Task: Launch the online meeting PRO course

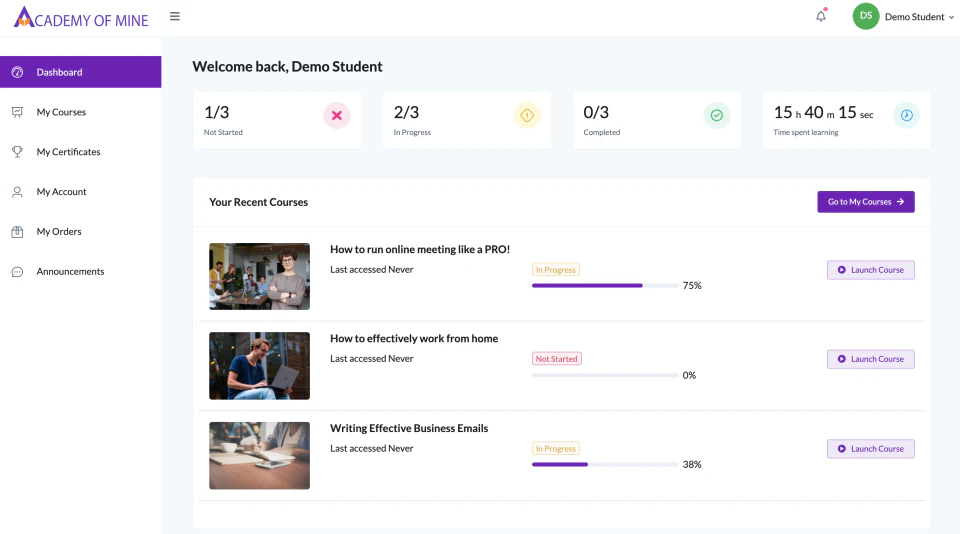Action: 870,270
